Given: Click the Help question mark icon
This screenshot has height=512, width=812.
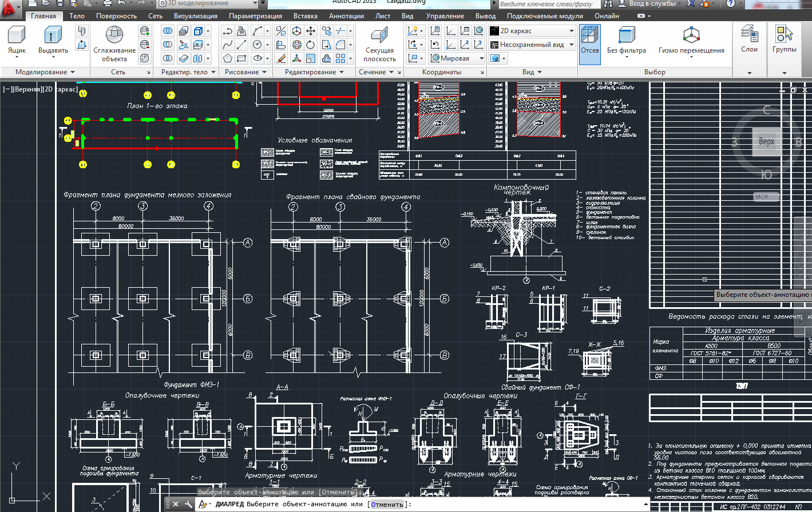Looking at the screenshot, I should [731, 3].
